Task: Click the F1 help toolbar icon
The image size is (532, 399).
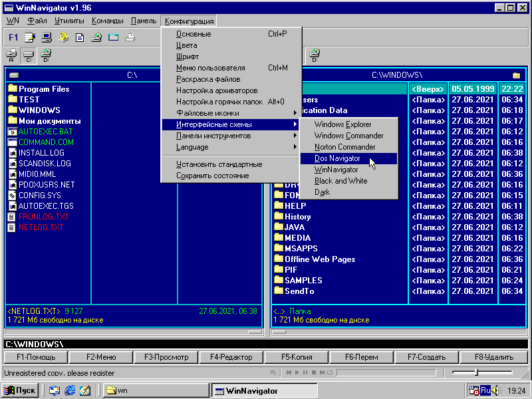Action: [x=13, y=37]
